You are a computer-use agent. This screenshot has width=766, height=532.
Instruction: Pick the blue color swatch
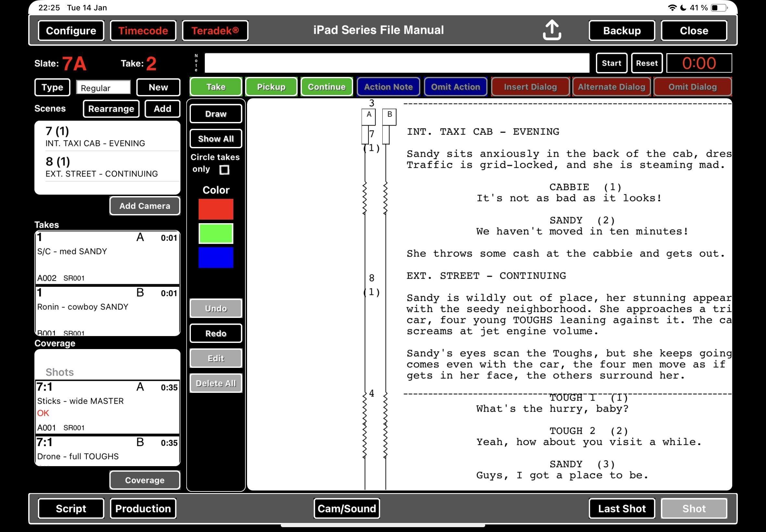pos(216,258)
